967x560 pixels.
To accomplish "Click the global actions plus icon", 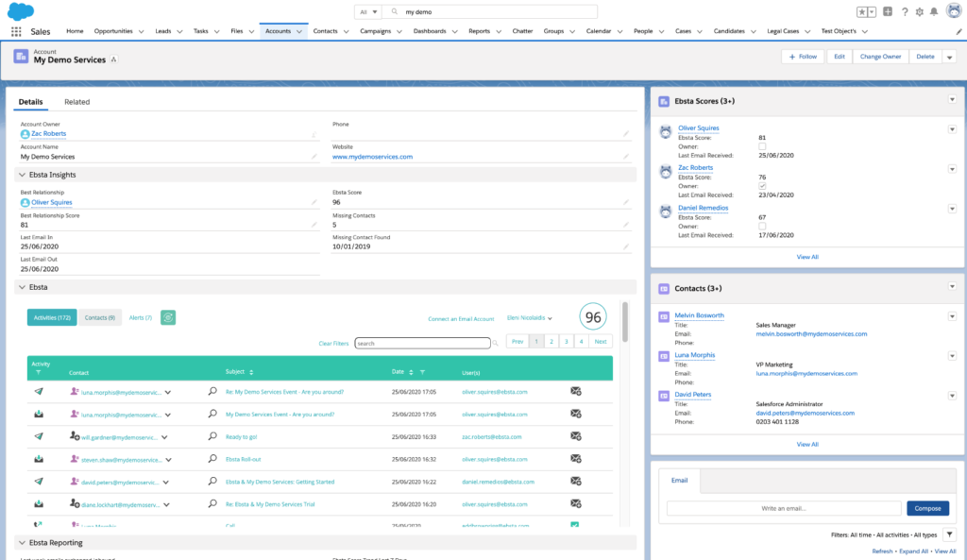I will [x=889, y=11].
